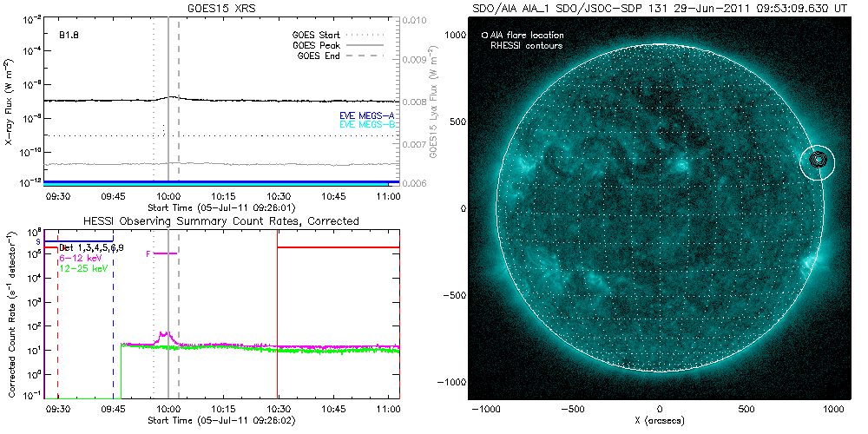
Task: Click the X (arcsecs) axis label
Action: click(660, 421)
